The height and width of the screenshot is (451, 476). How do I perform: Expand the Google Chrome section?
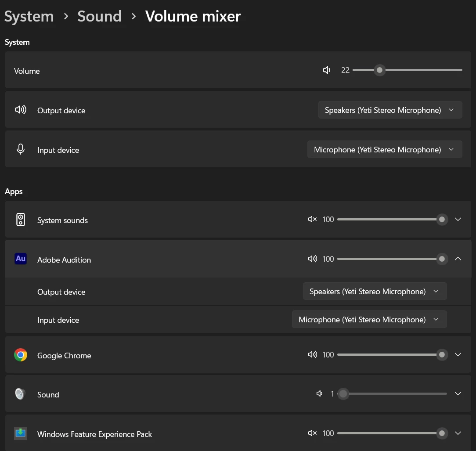tap(458, 355)
